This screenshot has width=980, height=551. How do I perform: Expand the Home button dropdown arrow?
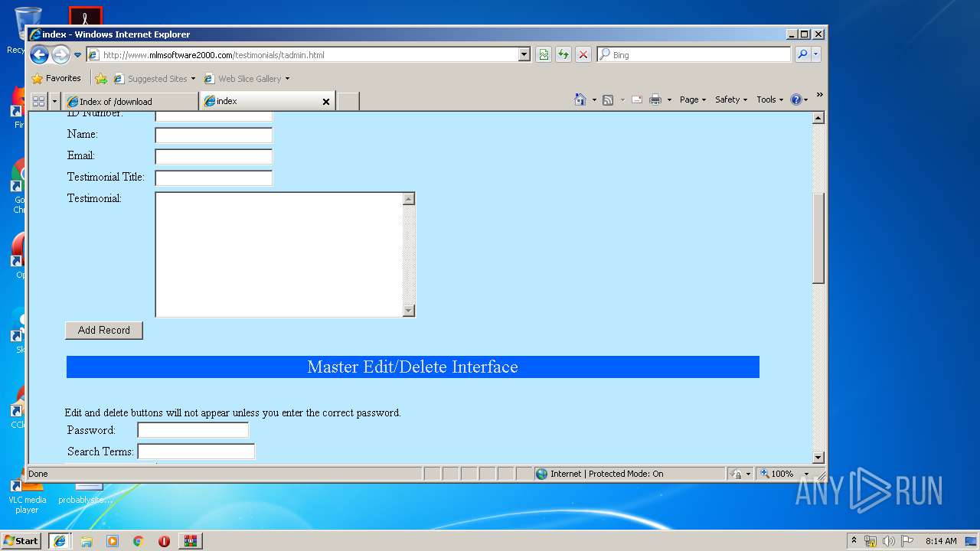click(594, 99)
